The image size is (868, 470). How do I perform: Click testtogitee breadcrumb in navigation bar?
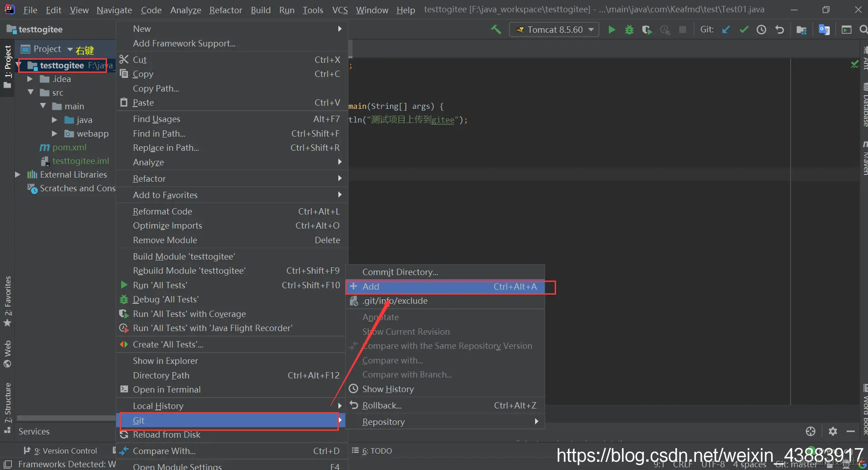35,30
